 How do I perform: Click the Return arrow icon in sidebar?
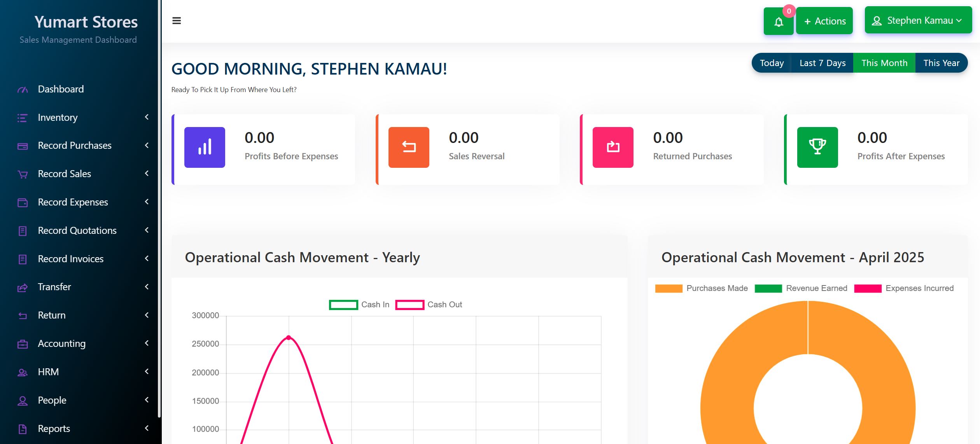tap(23, 316)
